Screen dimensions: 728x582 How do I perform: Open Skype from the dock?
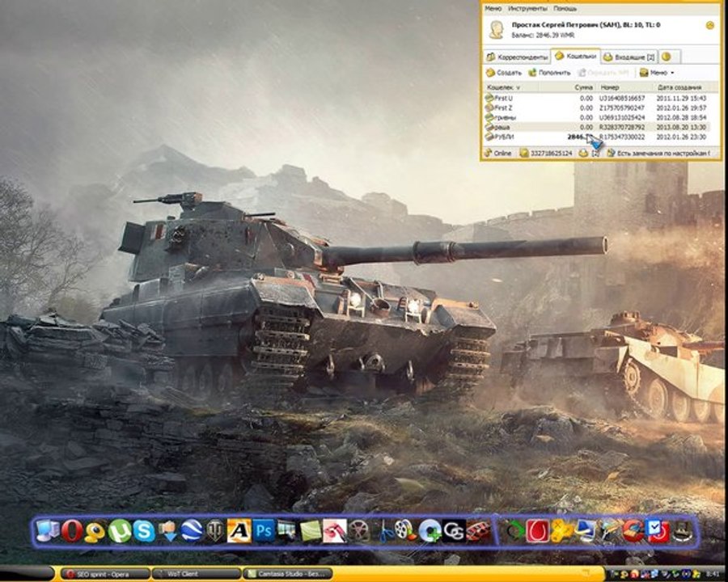click(x=143, y=531)
